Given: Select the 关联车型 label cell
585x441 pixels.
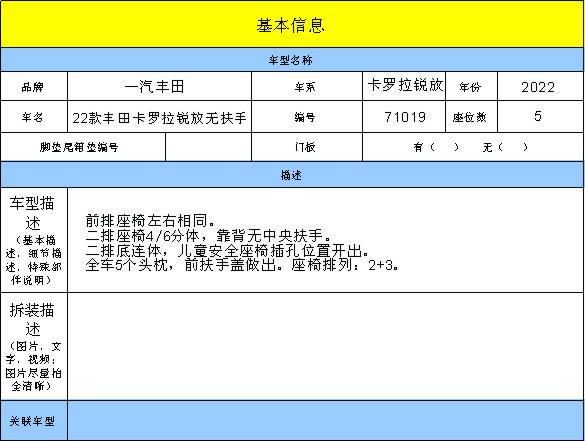Looking at the screenshot, I should (x=34, y=420).
